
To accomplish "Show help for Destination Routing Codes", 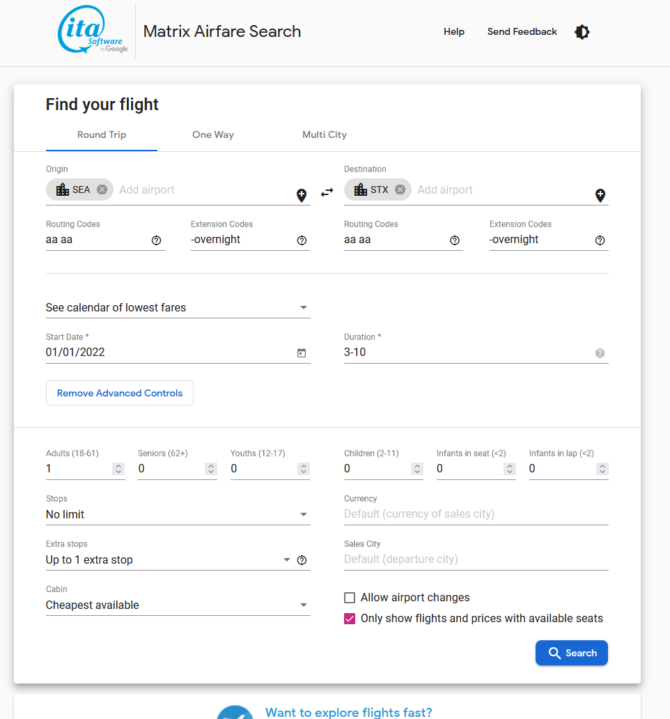I will [x=454, y=240].
